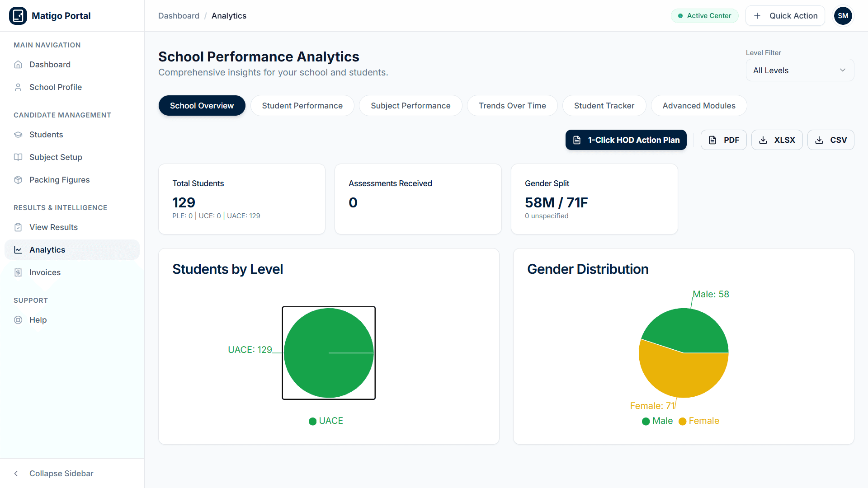Click the Collapse Sidebar chevron icon

click(16, 474)
